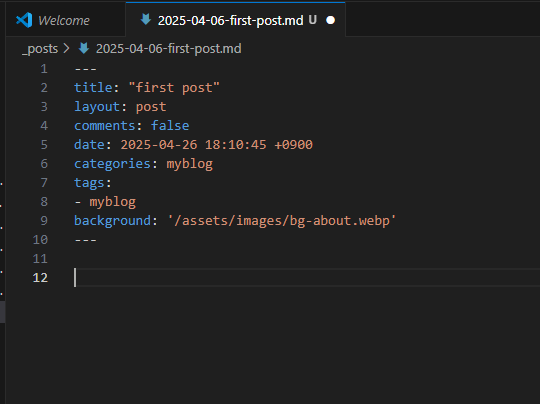This screenshot has height=404, width=540.
Task: Click the VS Code logo on Welcome tab
Action: tap(24, 20)
